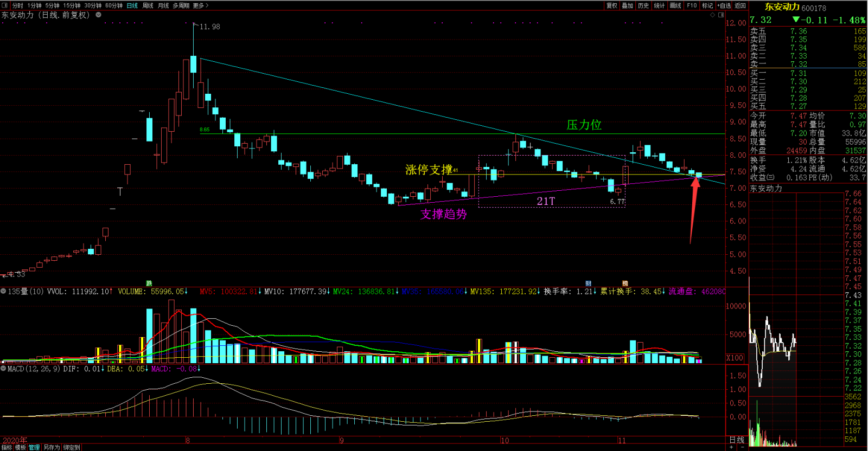Click 另存为 save-as at bottom
The image size is (868, 451).
pyautogui.click(x=52, y=447)
